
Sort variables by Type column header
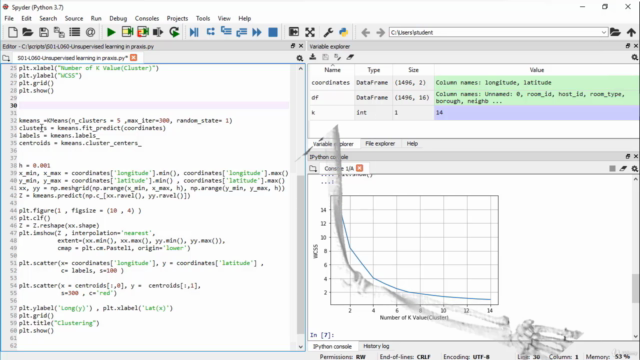coord(373,70)
